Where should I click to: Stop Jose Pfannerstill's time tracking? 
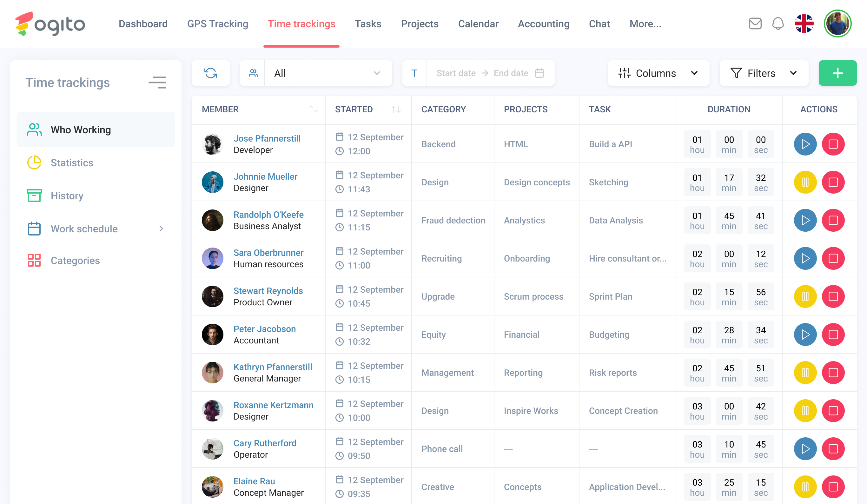pos(833,144)
